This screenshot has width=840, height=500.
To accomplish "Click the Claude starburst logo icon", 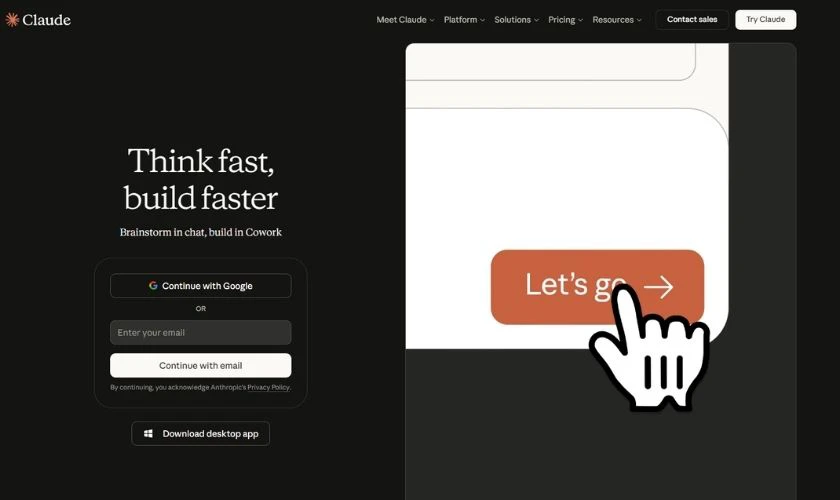I will [x=12, y=20].
